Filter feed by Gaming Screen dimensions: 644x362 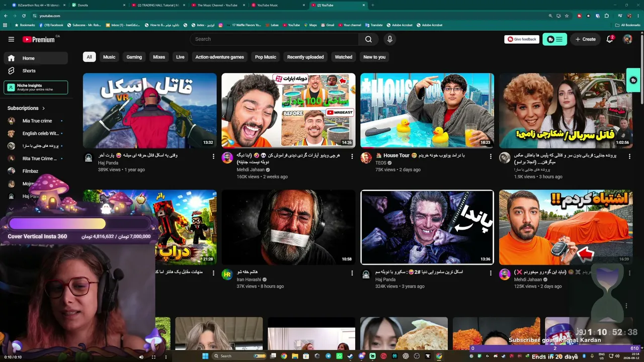134,57
